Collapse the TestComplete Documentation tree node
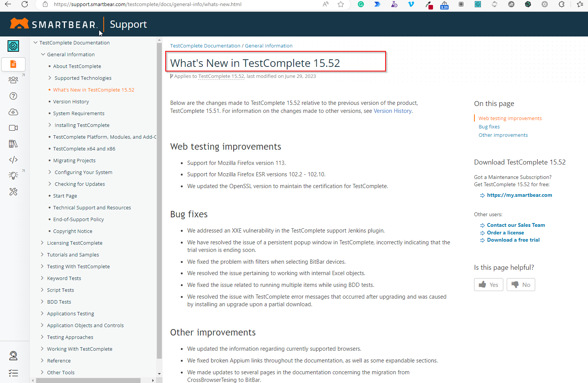This screenshot has height=383, width=588. [36, 43]
